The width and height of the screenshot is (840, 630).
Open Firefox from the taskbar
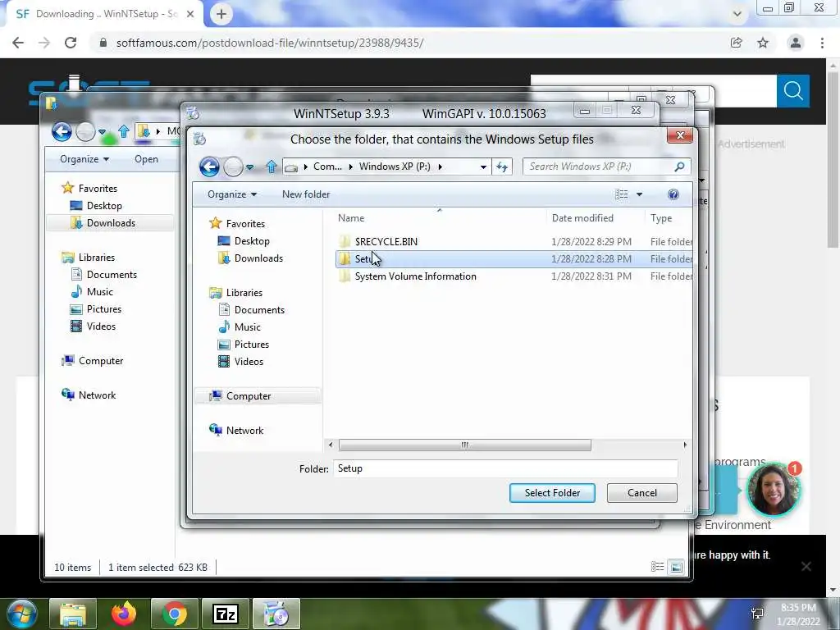pos(124,614)
